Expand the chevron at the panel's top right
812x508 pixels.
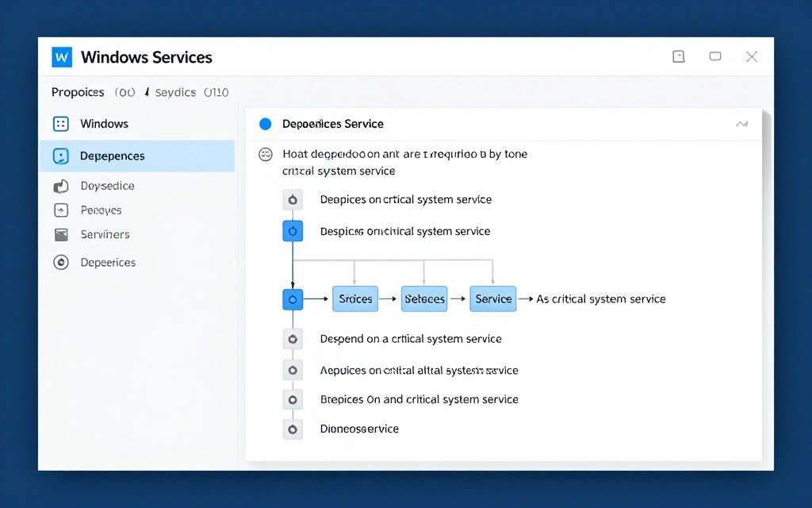(x=742, y=124)
